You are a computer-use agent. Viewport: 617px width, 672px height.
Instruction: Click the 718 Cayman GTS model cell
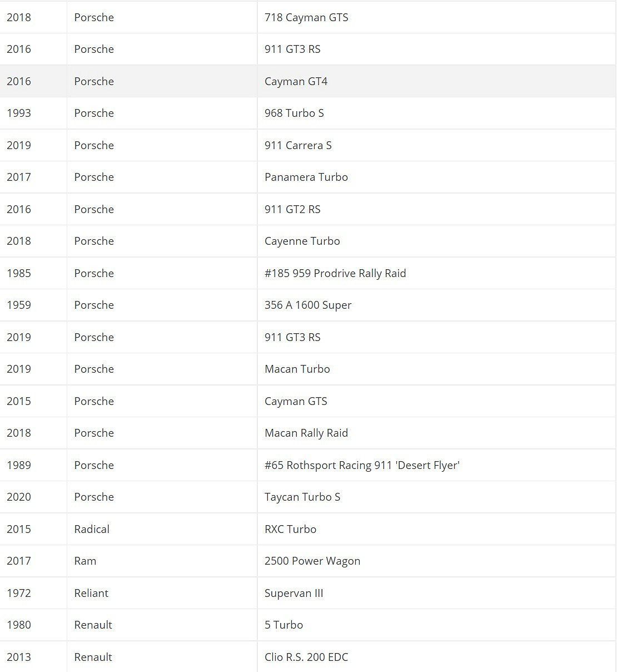tap(306, 17)
